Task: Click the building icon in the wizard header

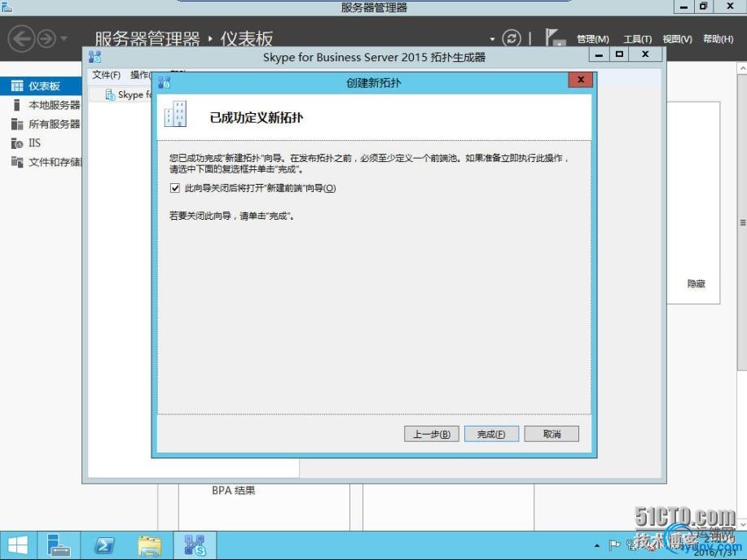Action: [x=175, y=114]
